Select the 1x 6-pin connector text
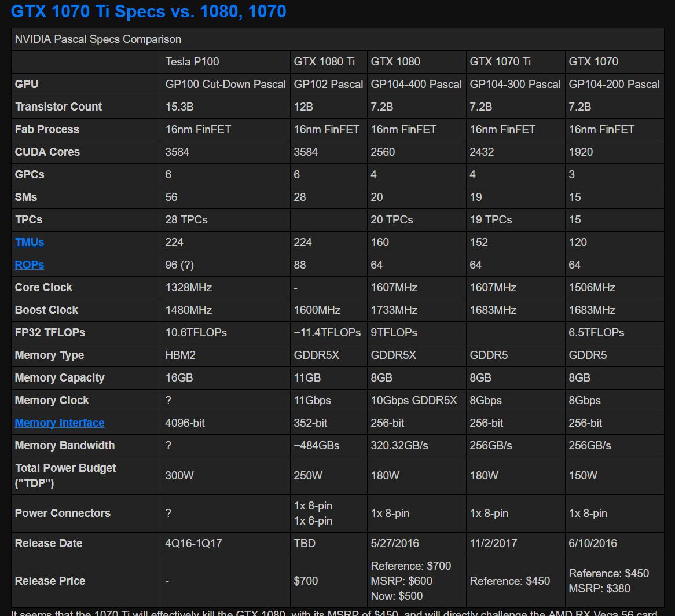The width and height of the screenshot is (675, 616). [x=313, y=521]
